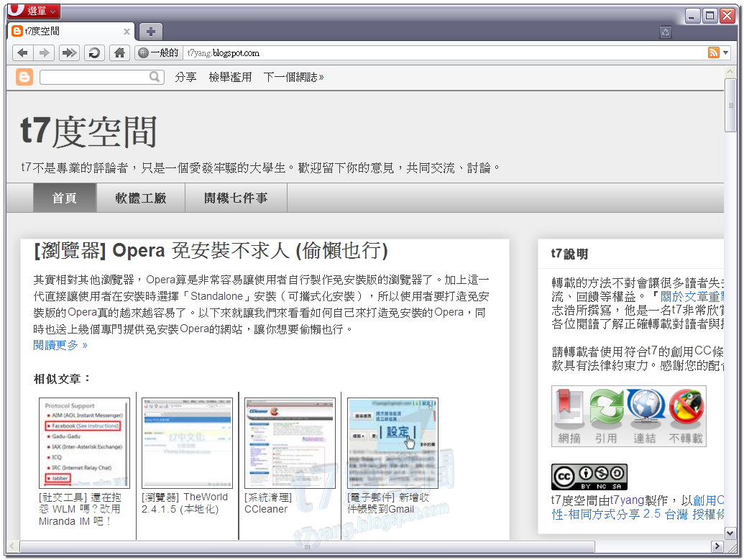The width and height of the screenshot is (744, 560).
Task: Open 相同方式分享 2.5 台灣 license link
Action: tap(637, 514)
